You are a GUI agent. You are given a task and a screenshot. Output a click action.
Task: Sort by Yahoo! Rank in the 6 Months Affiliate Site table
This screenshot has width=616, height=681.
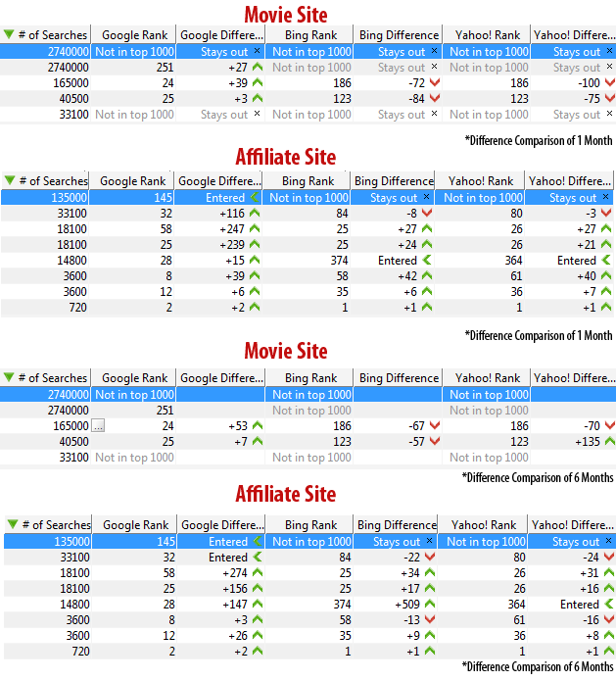(x=484, y=524)
